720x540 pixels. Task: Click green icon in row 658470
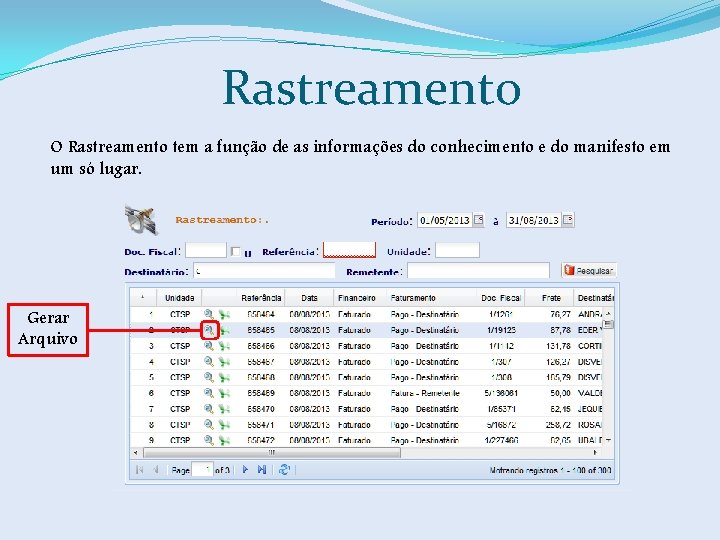click(225, 409)
